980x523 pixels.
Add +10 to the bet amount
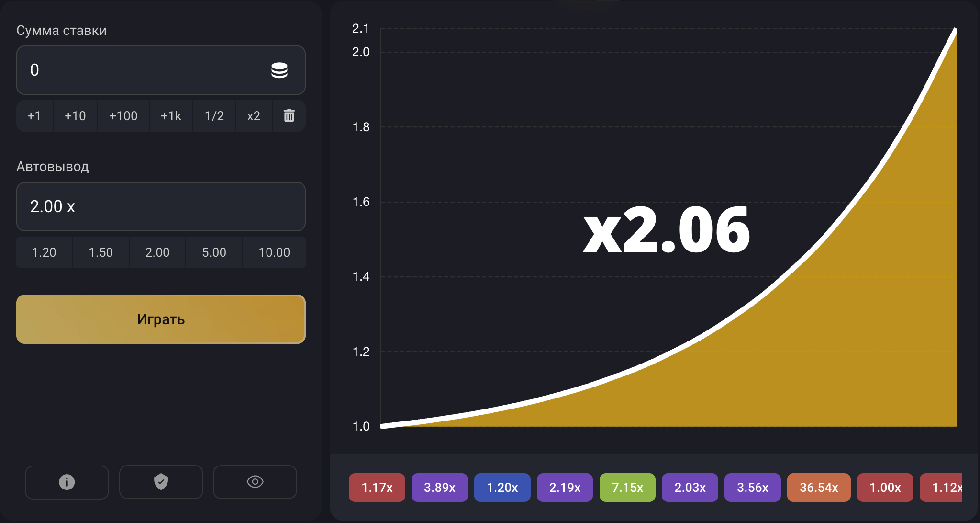click(x=75, y=116)
